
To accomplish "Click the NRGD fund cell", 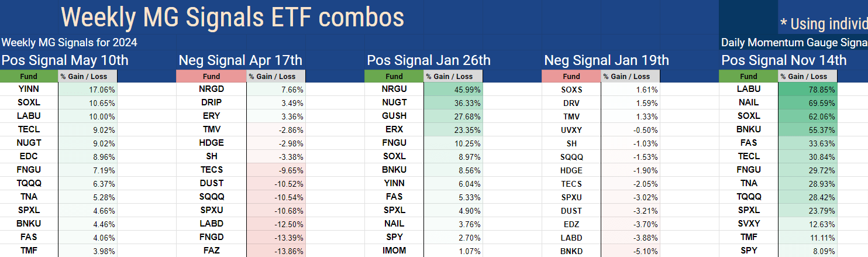I will 211,90.
